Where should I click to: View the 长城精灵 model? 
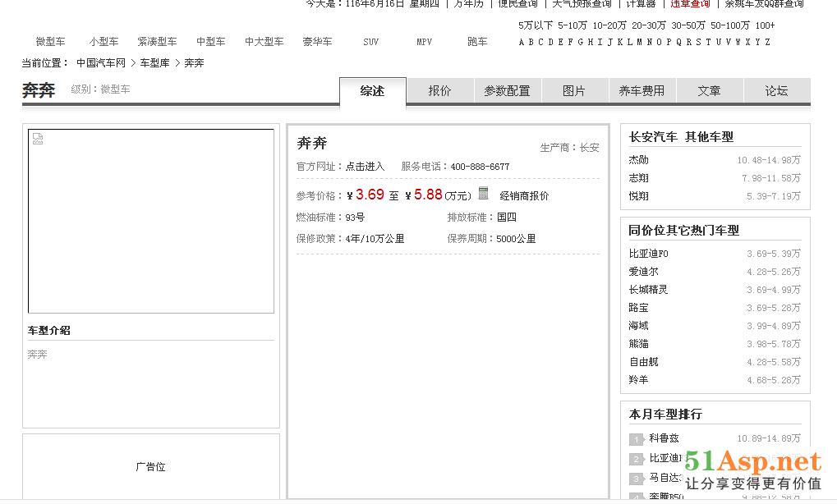coord(649,290)
